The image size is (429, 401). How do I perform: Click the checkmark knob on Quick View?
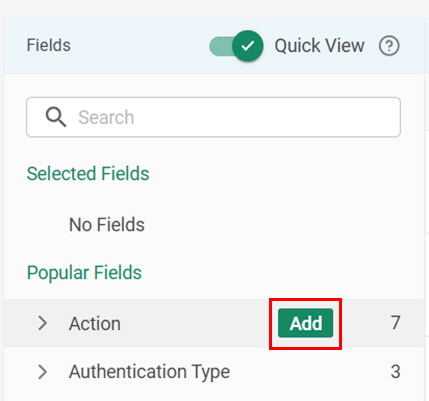tap(248, 46)
